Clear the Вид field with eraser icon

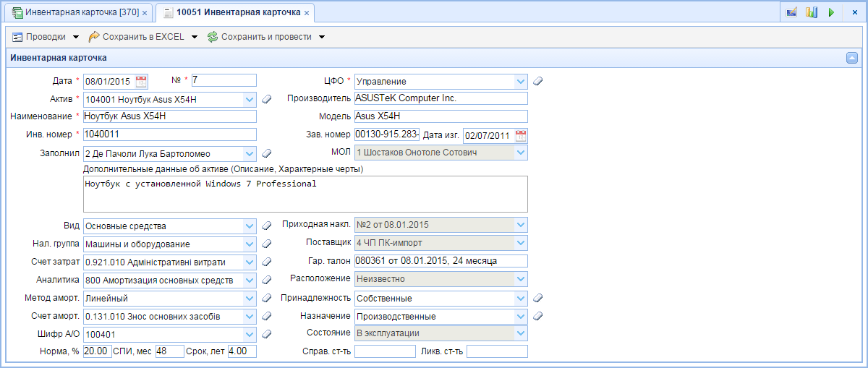[x=265, y=226]
